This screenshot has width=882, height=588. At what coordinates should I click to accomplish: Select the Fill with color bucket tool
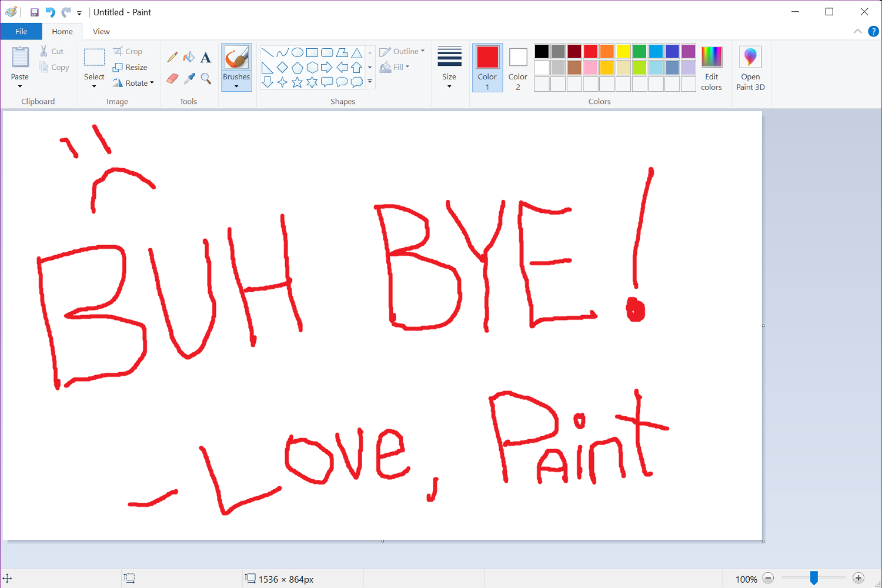tap(189, 57)
